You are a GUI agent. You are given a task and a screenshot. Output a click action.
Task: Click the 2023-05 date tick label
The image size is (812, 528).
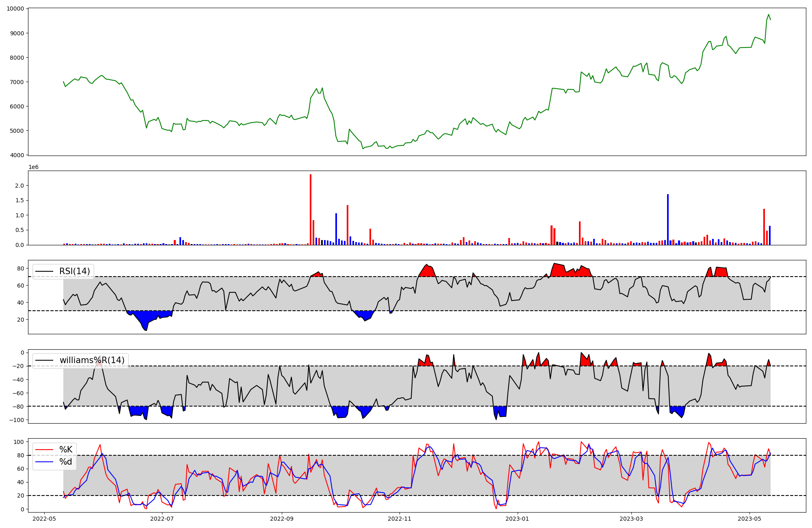click(x=749, y=519)
